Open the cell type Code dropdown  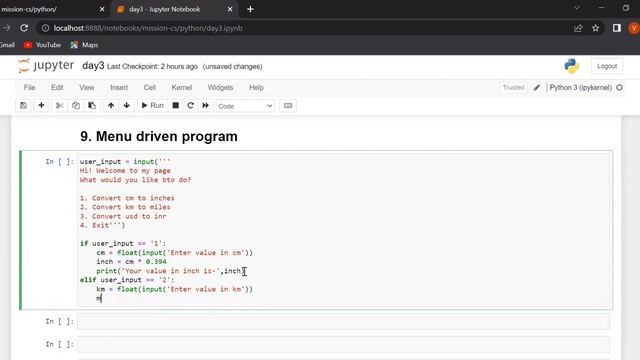tap(245, 106)
